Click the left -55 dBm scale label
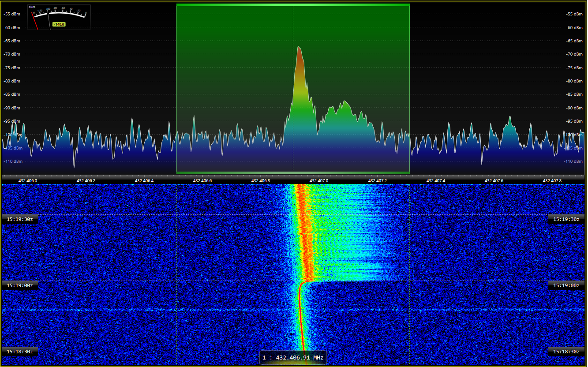The image size is (588, 367). [x=11, y=14]
